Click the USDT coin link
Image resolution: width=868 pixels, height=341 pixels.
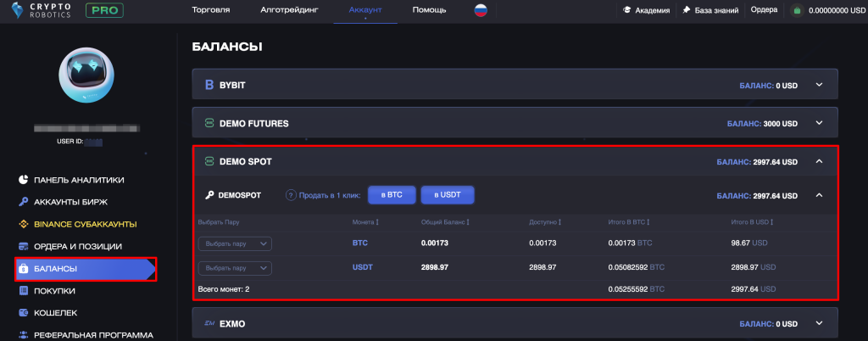pyautogui.click(x=363, y=267)
